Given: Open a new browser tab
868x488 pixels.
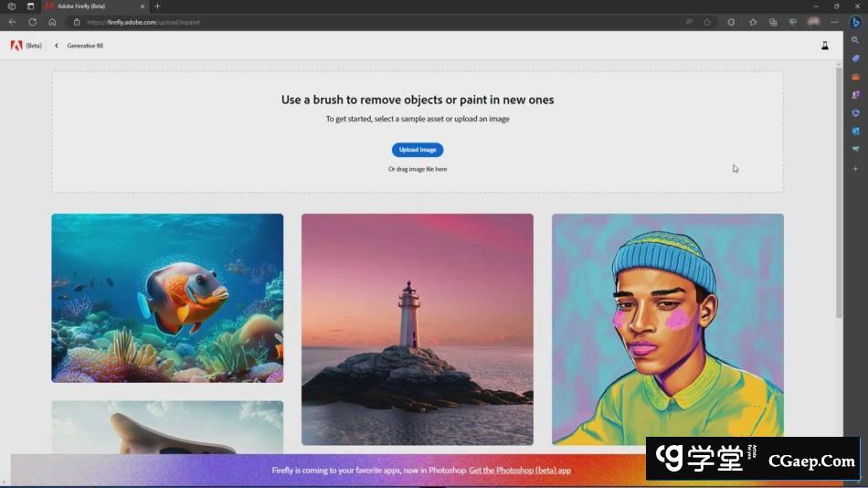Looking at the screenshot, I should coord(157,6).
